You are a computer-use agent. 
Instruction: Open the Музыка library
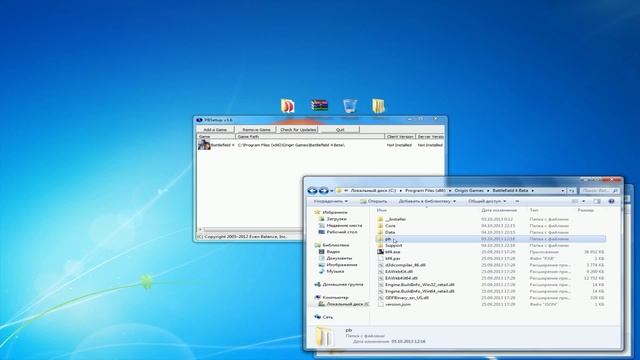335,271
